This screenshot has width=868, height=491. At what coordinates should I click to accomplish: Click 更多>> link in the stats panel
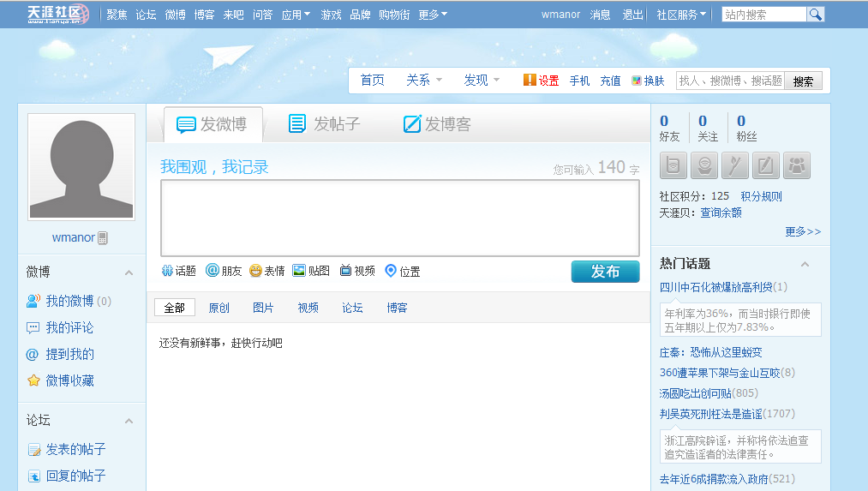(803, 231)
